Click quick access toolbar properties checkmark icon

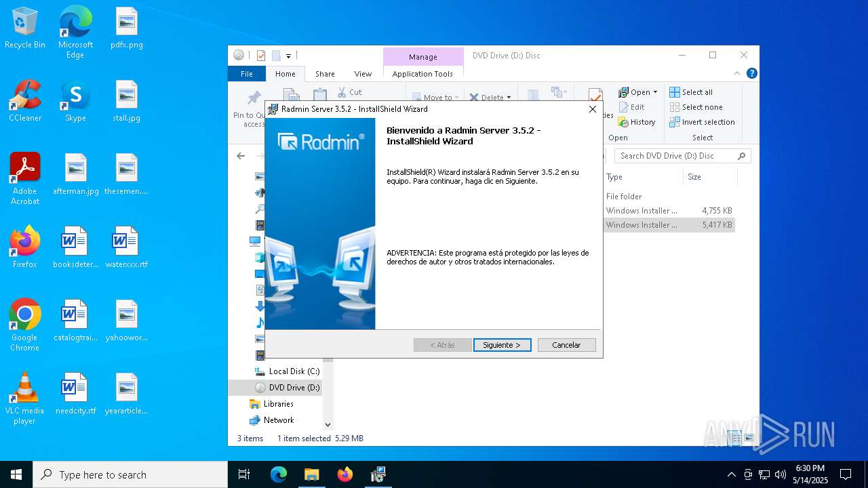pos(261,56)
